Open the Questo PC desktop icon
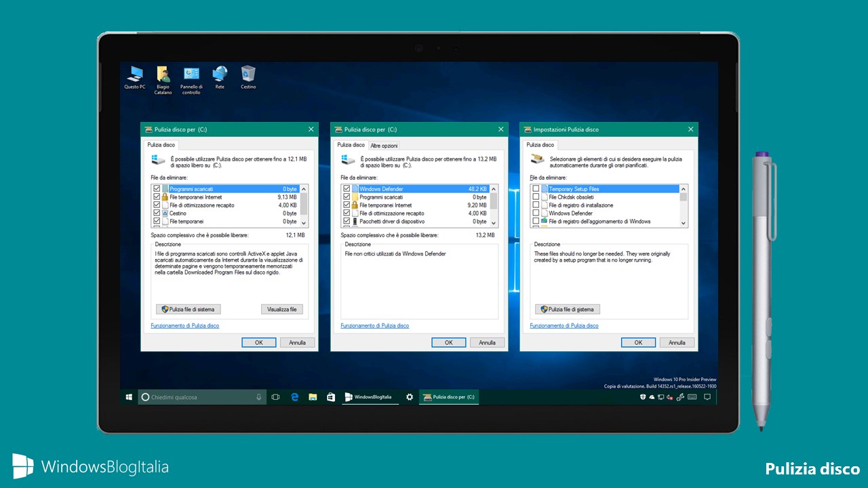868x488 pixels. tap(134, 78)
